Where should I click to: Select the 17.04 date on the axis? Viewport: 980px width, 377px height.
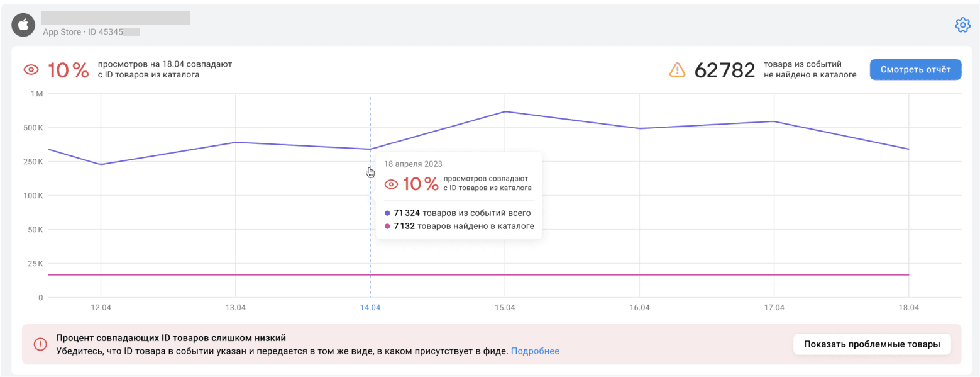(x=774, y=308)
